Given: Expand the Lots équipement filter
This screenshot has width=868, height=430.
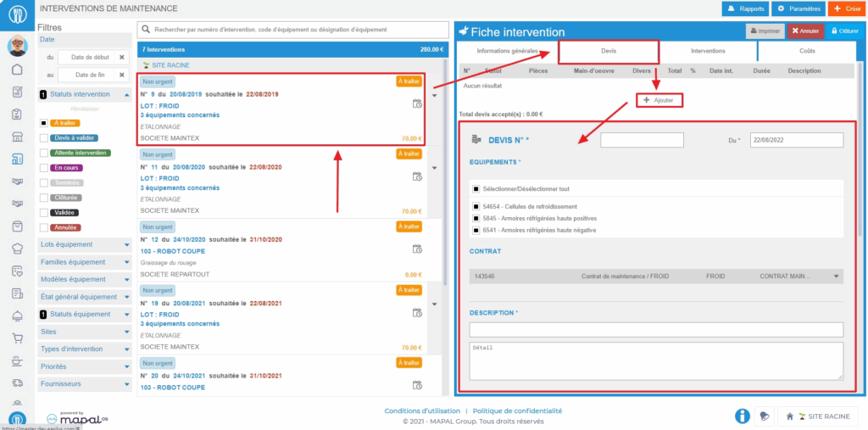Looking at the screenshot, I should 85,244.
